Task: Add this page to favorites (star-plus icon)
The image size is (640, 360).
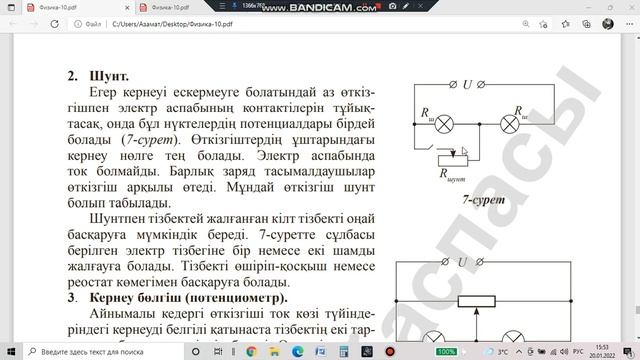Action: click(543, 24)
